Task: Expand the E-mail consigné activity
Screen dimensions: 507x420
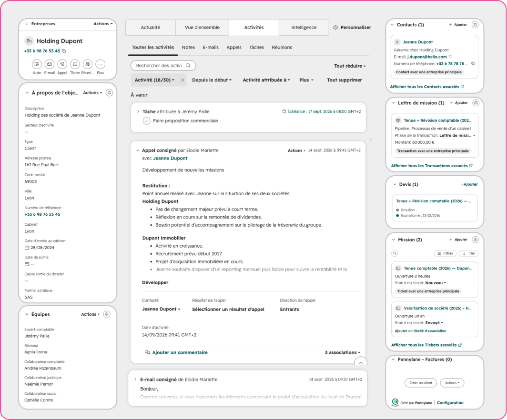Action: pyautogui.click(x=135, y=380)
